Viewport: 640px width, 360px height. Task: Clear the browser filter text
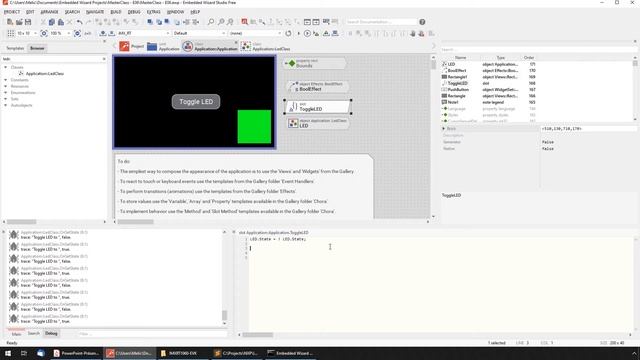coord(104,59)
